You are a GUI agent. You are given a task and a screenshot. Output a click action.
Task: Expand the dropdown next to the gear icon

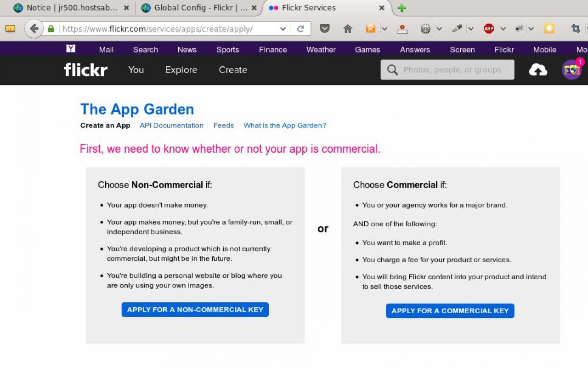[x=439, y=29]
